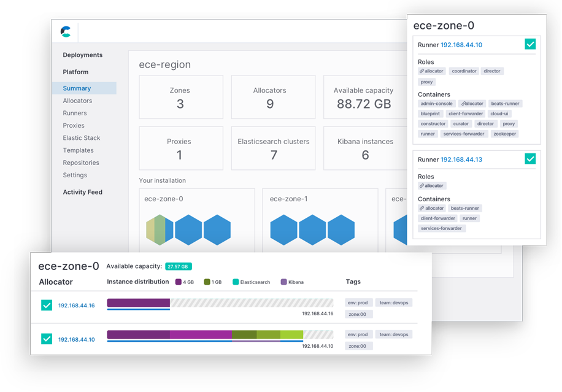Click the rightmost hexagon in ece-zone-1
This screenshot has height=392, width=562.
coord(341,230)
